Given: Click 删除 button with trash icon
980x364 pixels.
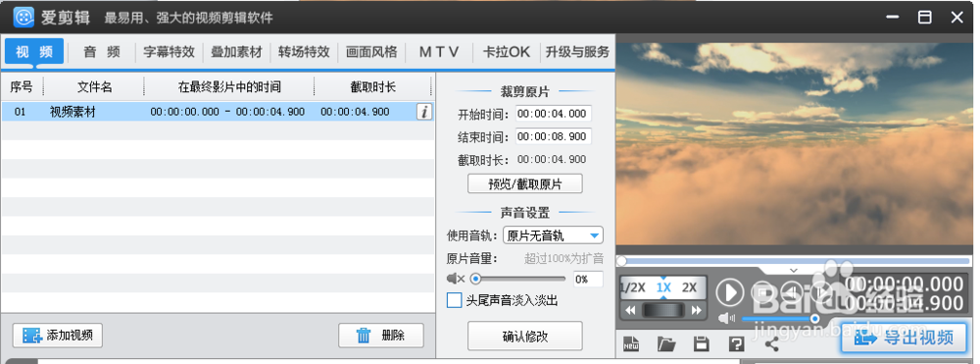Looking at the screenshot, I should (381, 336).
